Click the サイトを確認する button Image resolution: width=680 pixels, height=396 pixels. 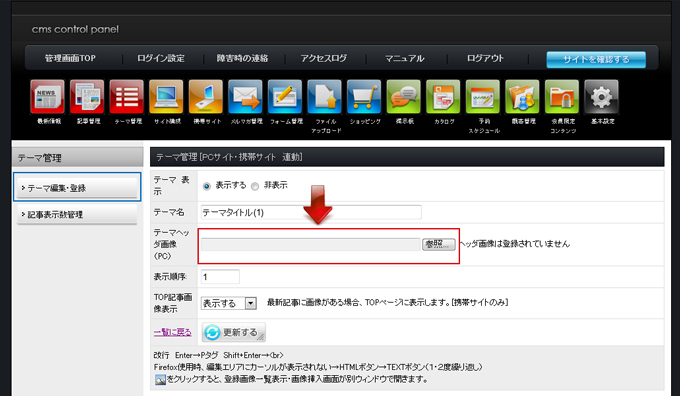pyautogui.click(x=596, y=59)
